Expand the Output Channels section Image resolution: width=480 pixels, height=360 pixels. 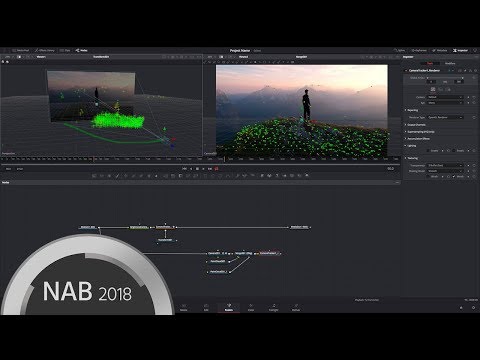pyautogui.click(x=416, y=125)
